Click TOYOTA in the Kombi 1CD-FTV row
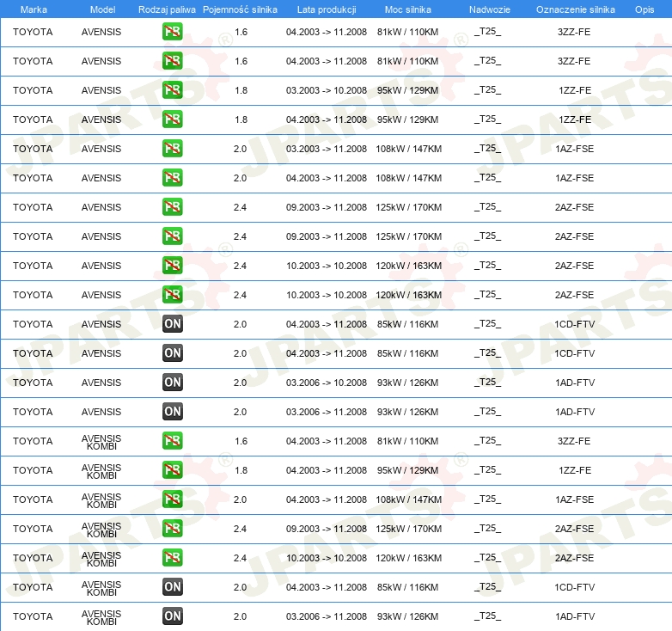Image resolution: width=672 pixels, height=631 pixels. pos(33,587)
